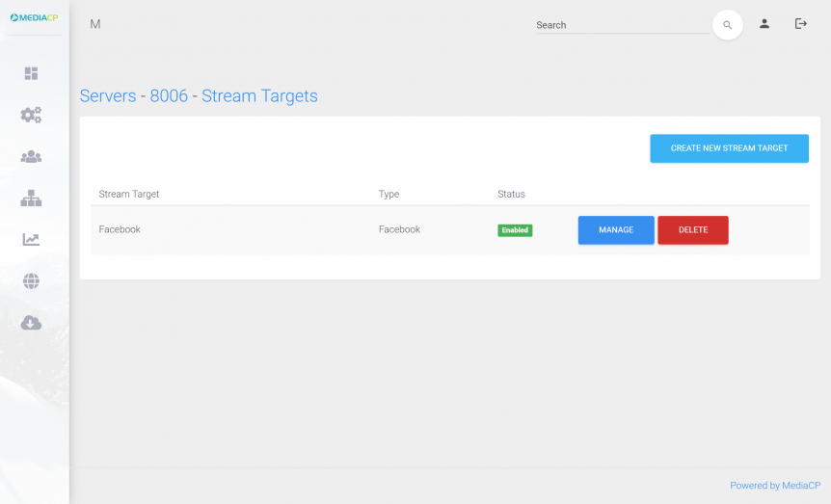Open the dashboard icon in sidebar
This screenshot has width=831, height=504.
(31, 73)
